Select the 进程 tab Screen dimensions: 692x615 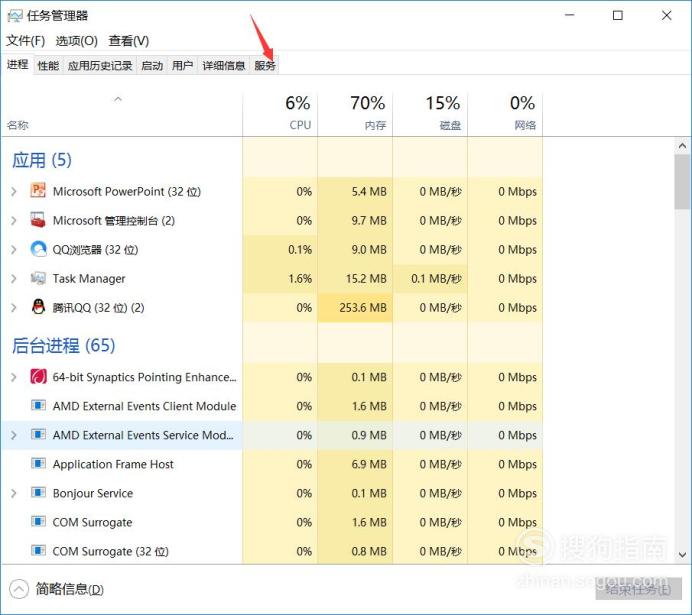[x=18, y=64]
